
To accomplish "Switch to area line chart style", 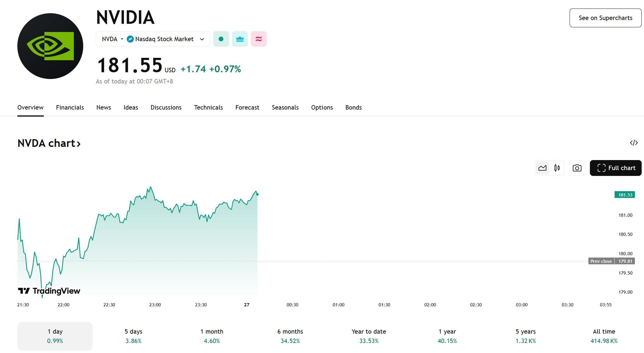I will (x=542, y=168).
